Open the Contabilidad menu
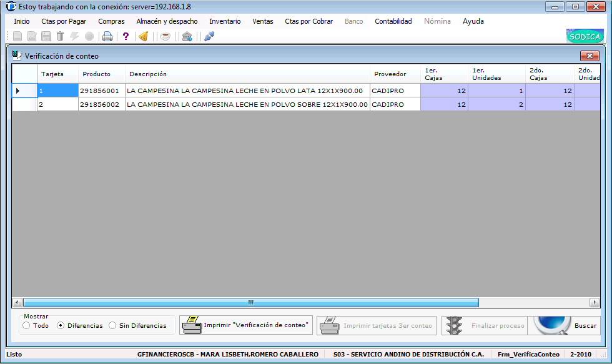Image resolution: width=612 pixels, height=364 pixels. 393,21
